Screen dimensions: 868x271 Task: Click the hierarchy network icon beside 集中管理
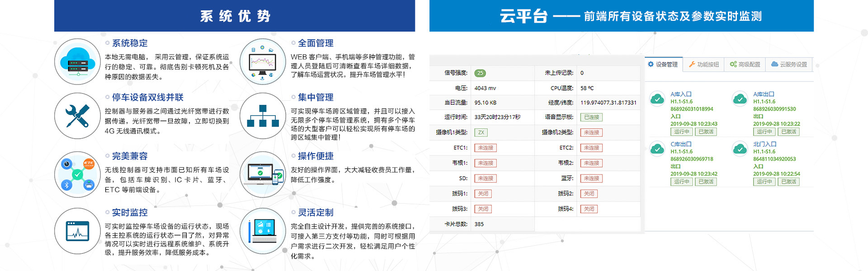pyautogui.click(x=263, y=116)
